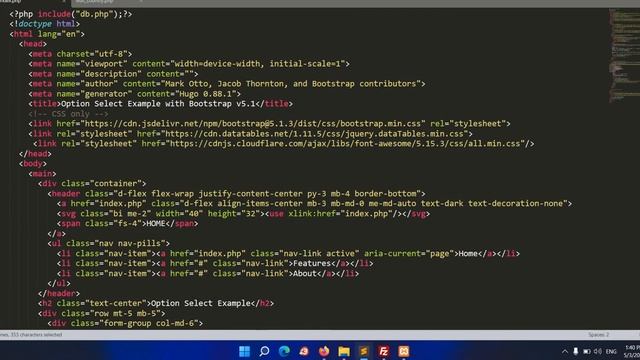Open XAMPP control panel taskbar icon
The width and height of the screenshot is (640, 360).
404,351
